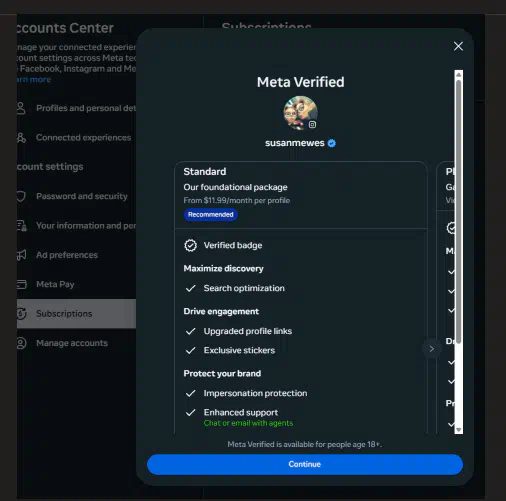Select the Recommended label on Standard plan
The height and width of the screenshot is (501, 506).
pos(211,214)
